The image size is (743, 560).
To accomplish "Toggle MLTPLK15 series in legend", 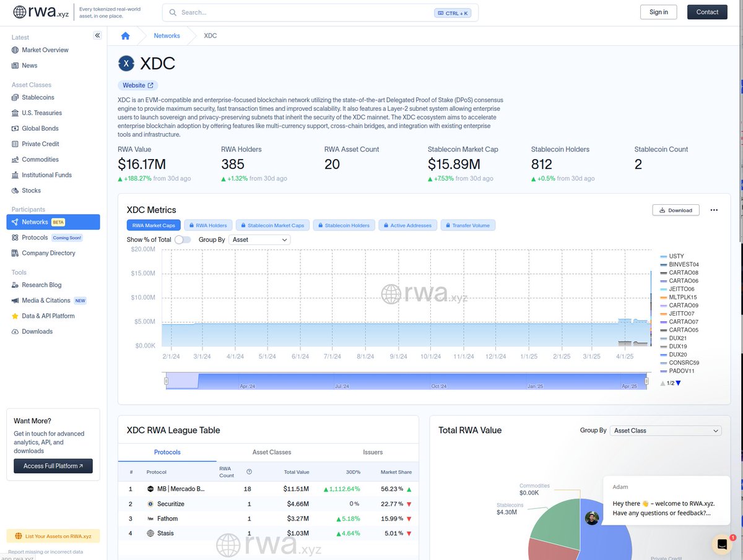I will click(x=679, y=297).
